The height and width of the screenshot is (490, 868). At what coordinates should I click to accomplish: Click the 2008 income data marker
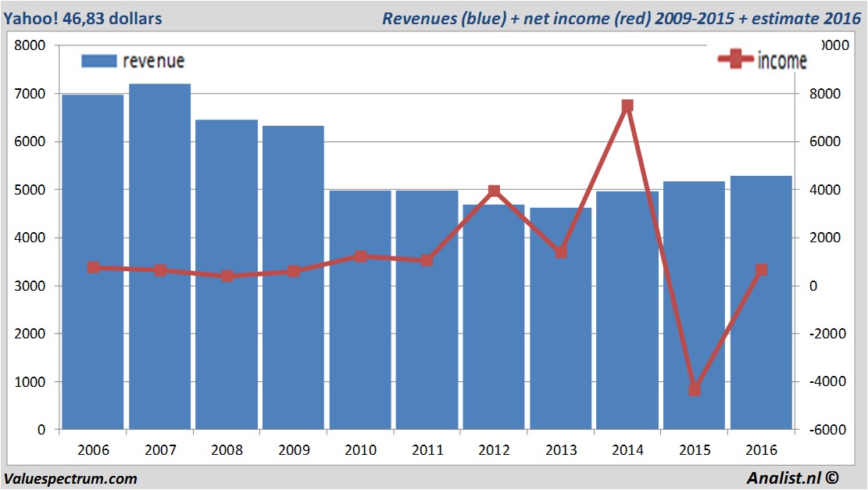point(227,276)
